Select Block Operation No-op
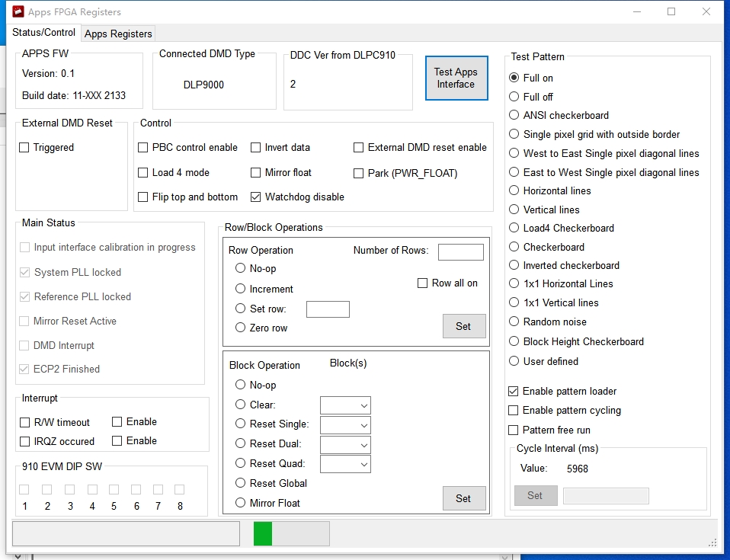This screenshot has height=560, width=730. (x=240, y=385)
